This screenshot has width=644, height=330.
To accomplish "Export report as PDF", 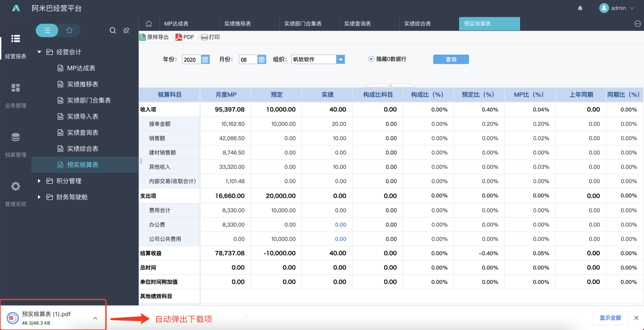I will point(185,37).
